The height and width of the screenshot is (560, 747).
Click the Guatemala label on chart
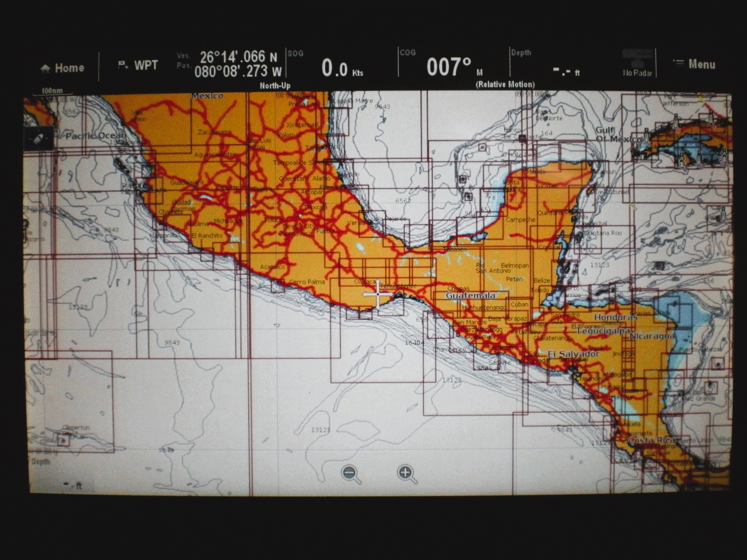470,295
